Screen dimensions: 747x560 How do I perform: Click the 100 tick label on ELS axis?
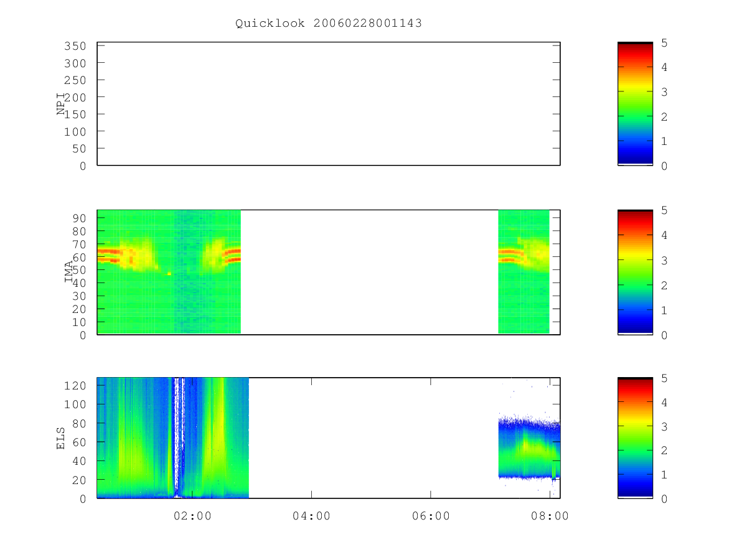click(x=76, y=404)
